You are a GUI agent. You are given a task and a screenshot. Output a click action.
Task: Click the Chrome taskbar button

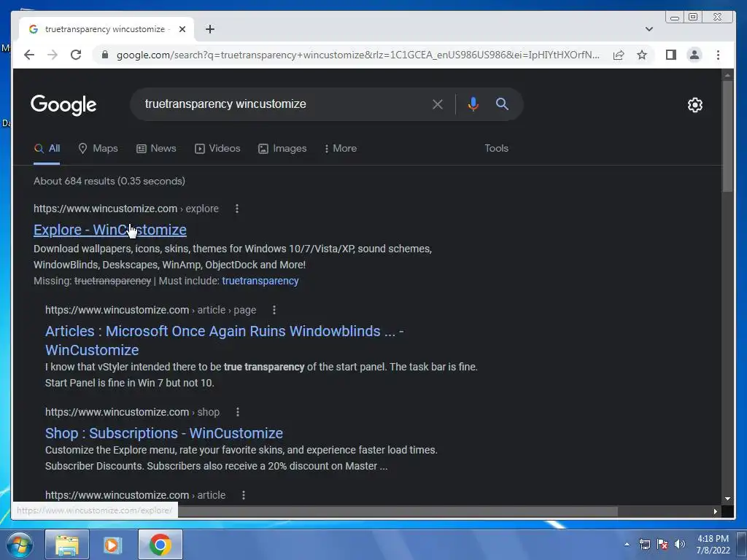160,545
